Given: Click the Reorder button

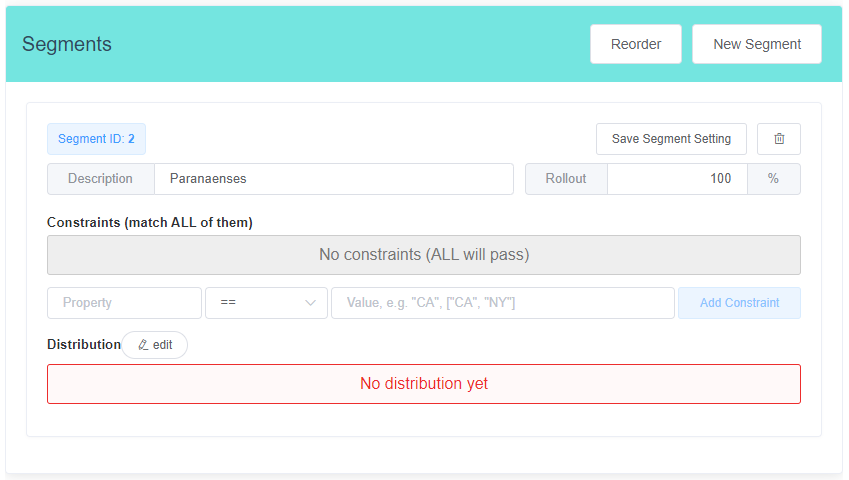Looking at the screenshot, I should click(x=636, y=44).
